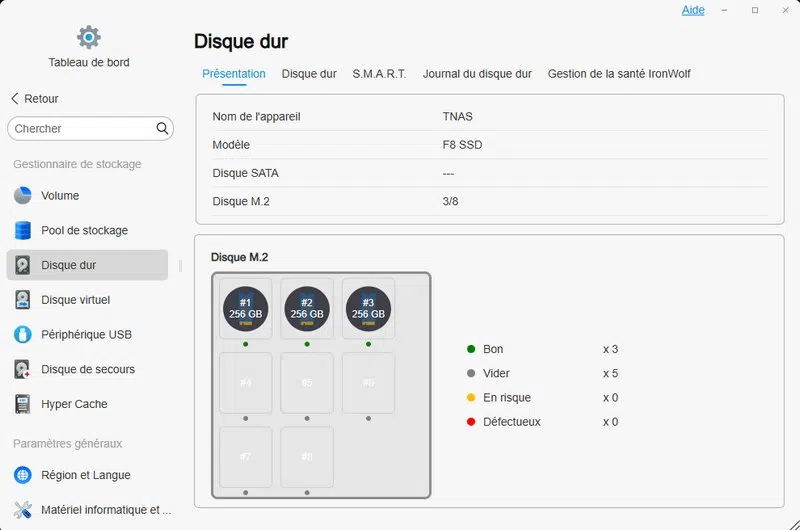Click the window resize grip corner
The height and width of the screenshot is (530, 800).
click(x=794, y=525)
